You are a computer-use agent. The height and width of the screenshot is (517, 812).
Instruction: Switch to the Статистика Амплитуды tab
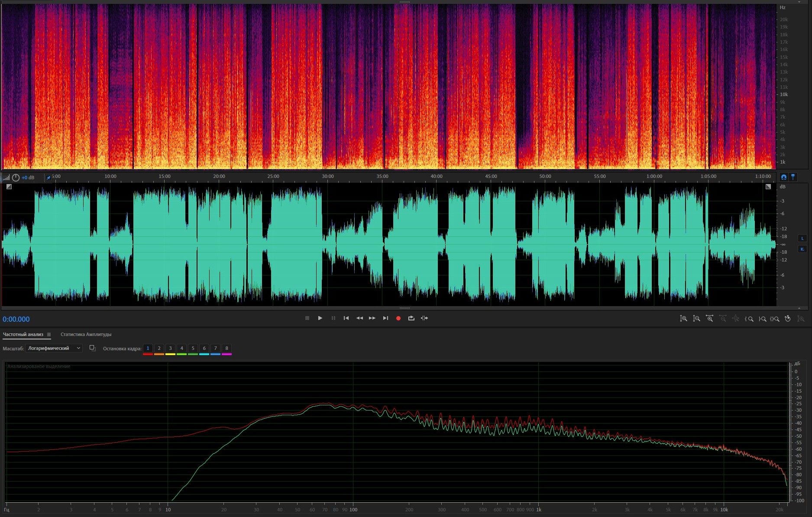coord(86,334)
